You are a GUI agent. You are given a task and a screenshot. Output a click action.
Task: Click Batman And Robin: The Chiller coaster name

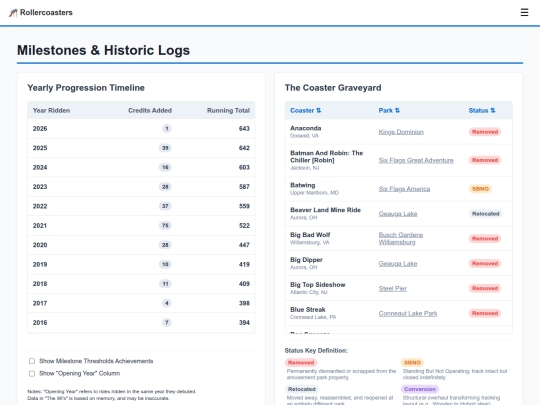tap(326, 156)
